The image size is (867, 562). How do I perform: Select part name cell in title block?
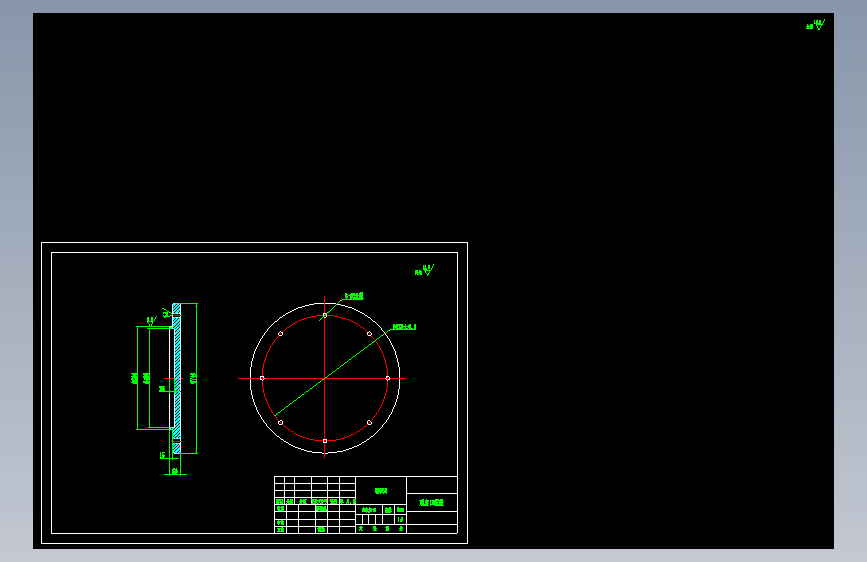point(432,502)
